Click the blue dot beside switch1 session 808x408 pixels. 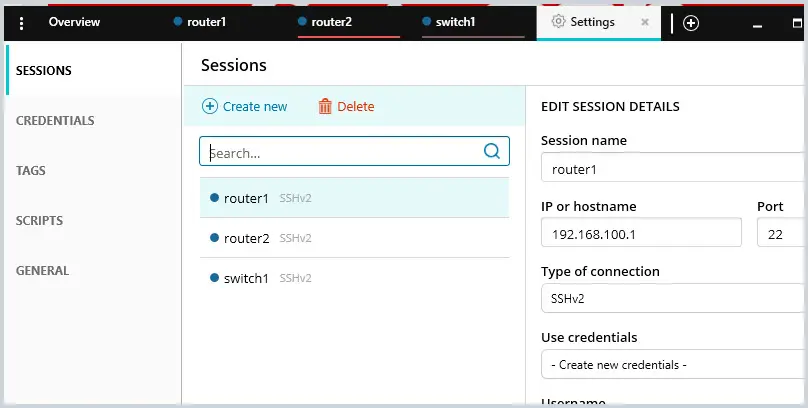(215, 278)
